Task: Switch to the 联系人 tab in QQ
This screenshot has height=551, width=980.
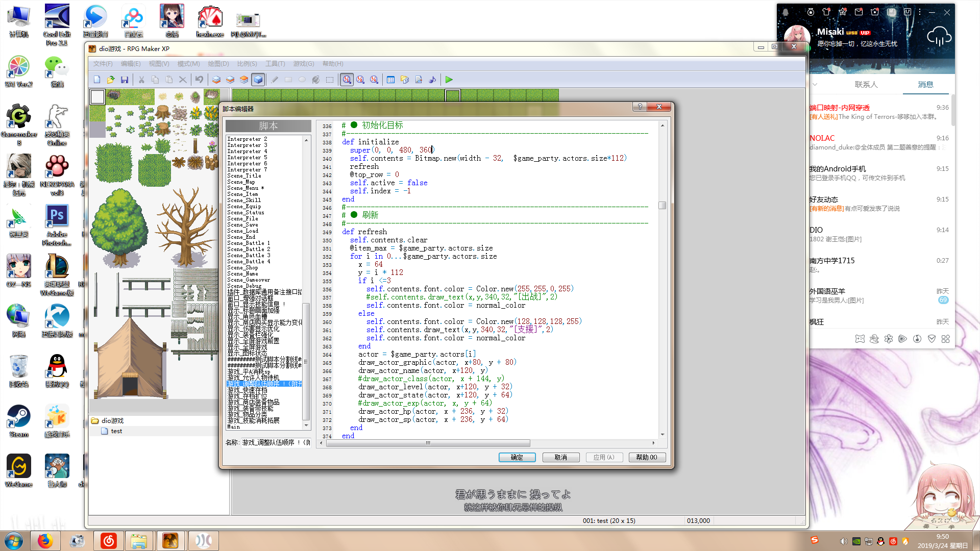Action: 867,85
